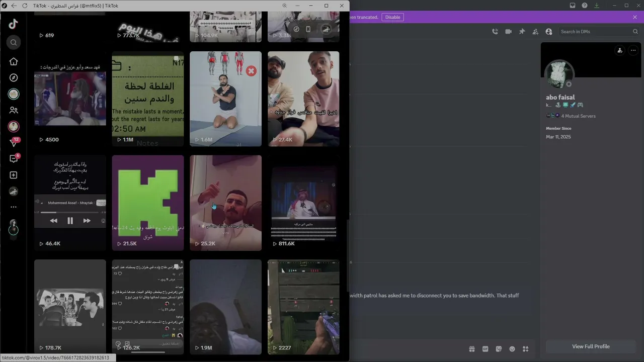The image size is (644, 362).
Task: Open the TikTok Friends page
Action: (x=14, y=110)
